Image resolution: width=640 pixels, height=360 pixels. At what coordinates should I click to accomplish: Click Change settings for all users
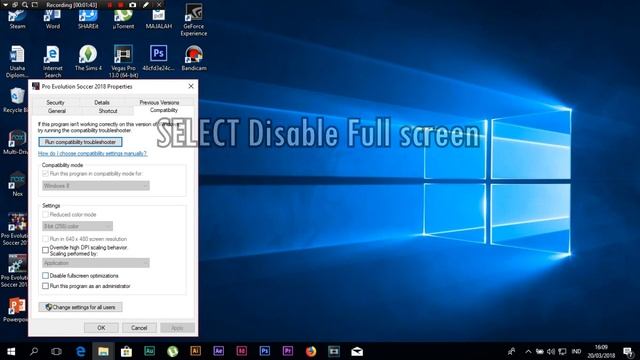coord(80,307)
